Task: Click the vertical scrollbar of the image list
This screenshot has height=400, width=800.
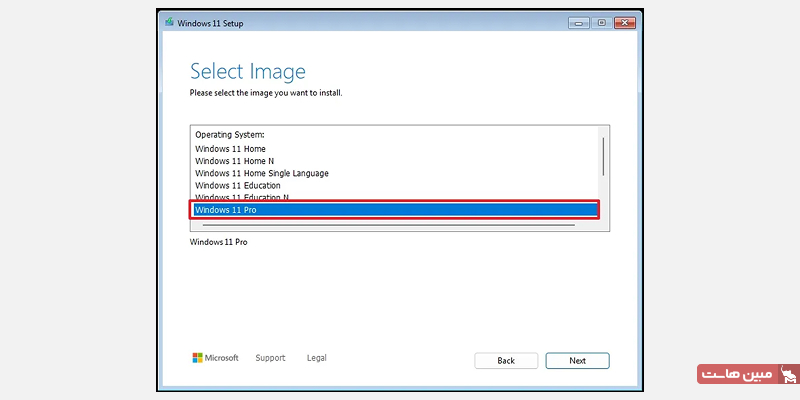Action: pyautogui.click(x=604, y=157)
